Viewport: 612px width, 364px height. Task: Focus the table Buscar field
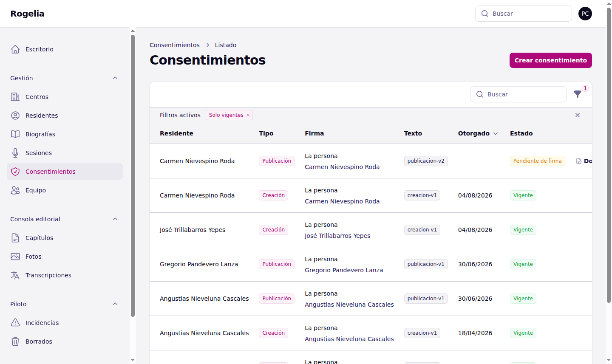click(518, 94)
